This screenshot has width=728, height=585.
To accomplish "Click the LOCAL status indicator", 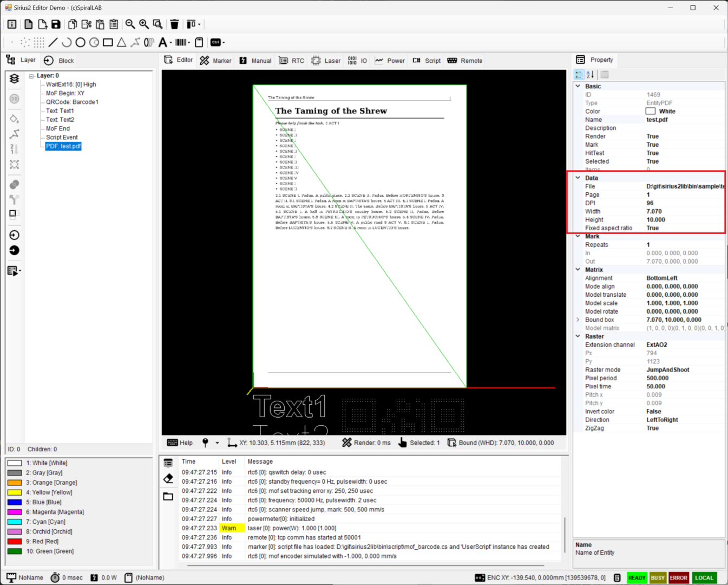I will [704, 577].
